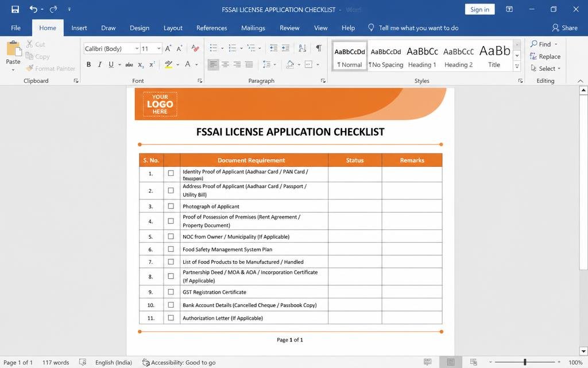Apply subscript formatting
Screen dimensions: 588x368
141,65
